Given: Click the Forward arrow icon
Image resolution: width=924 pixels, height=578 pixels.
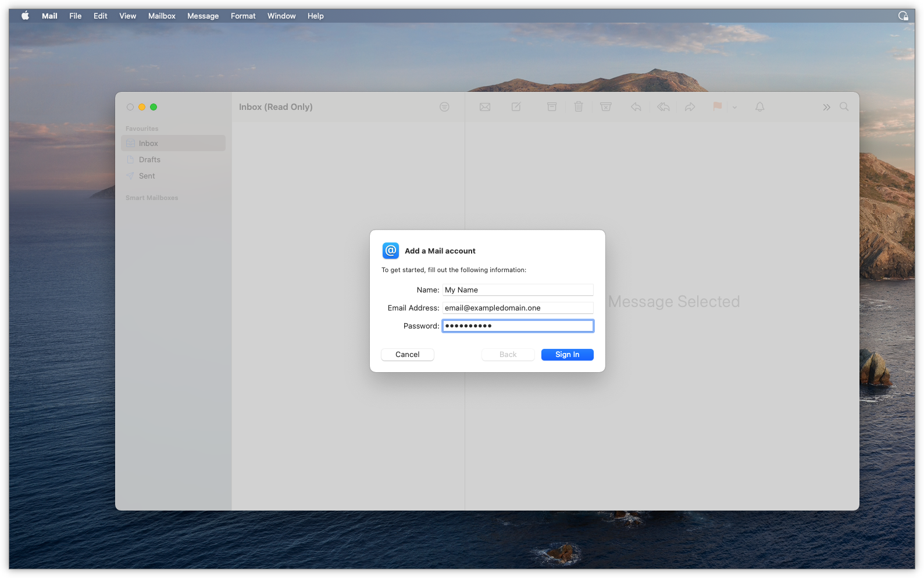Looking at the screenshot, I should (x=690, y=107).
